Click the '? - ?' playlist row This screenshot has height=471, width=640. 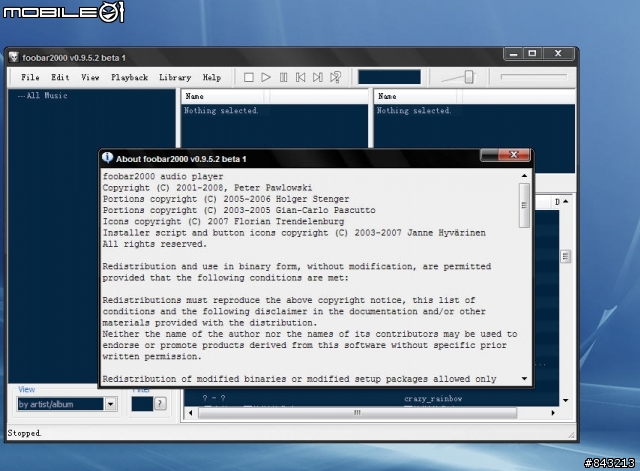point(214,399)
